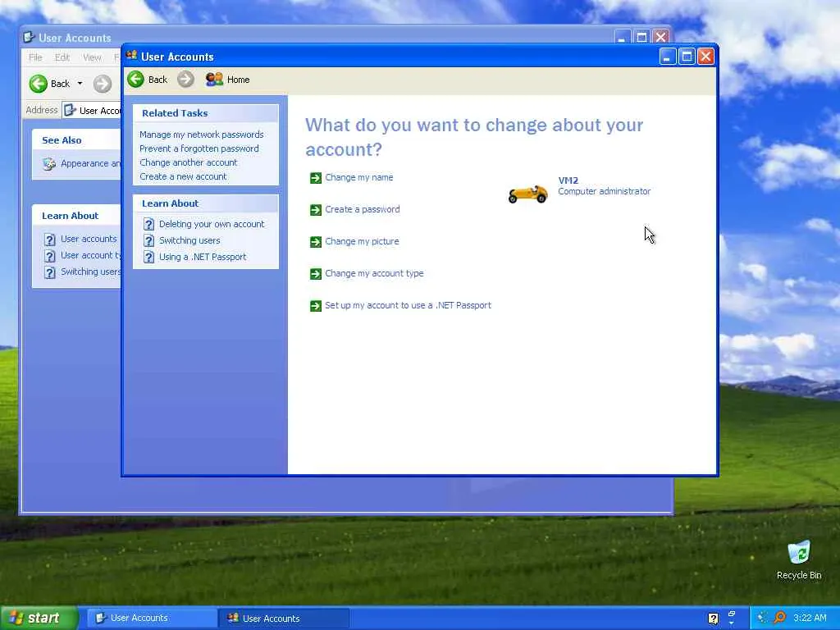Click the Change my name link

(x=359, y=177)
